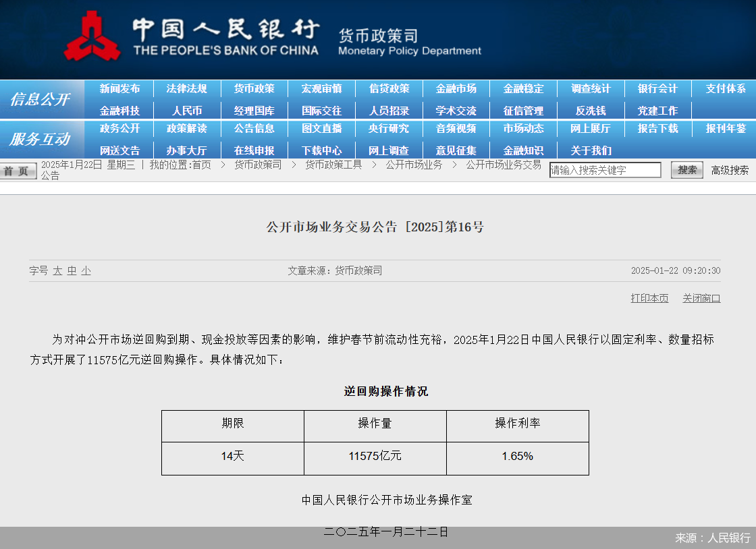Open the 网上展厅 menu entry
The width and height of the screenshot is (756, 549).
coord(591,129)
